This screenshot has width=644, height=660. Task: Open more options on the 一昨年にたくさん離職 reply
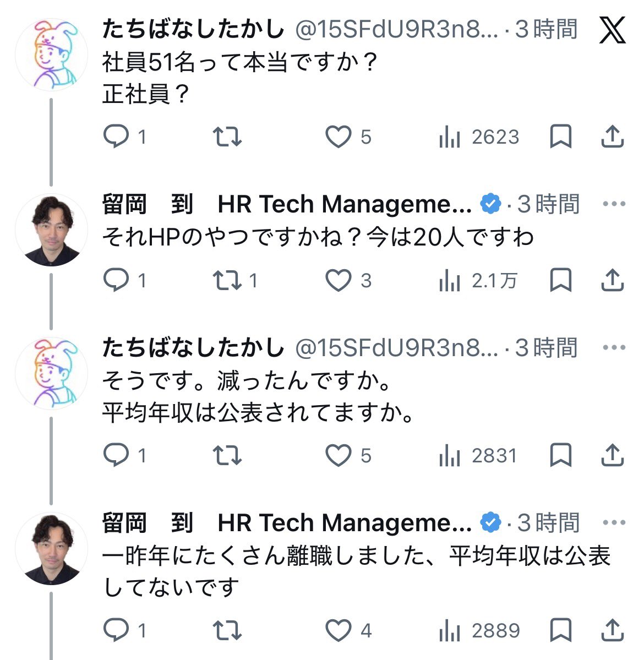[x=614, y=523]
